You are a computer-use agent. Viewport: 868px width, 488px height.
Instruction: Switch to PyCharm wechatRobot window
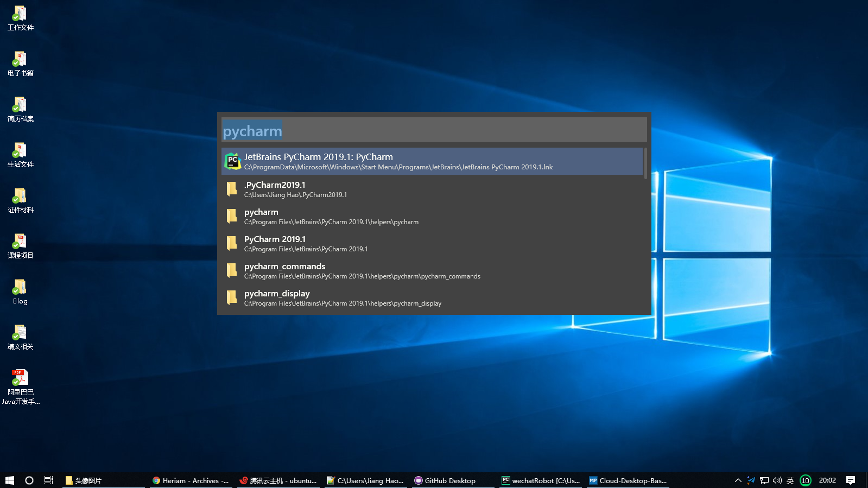click(540, 480)
